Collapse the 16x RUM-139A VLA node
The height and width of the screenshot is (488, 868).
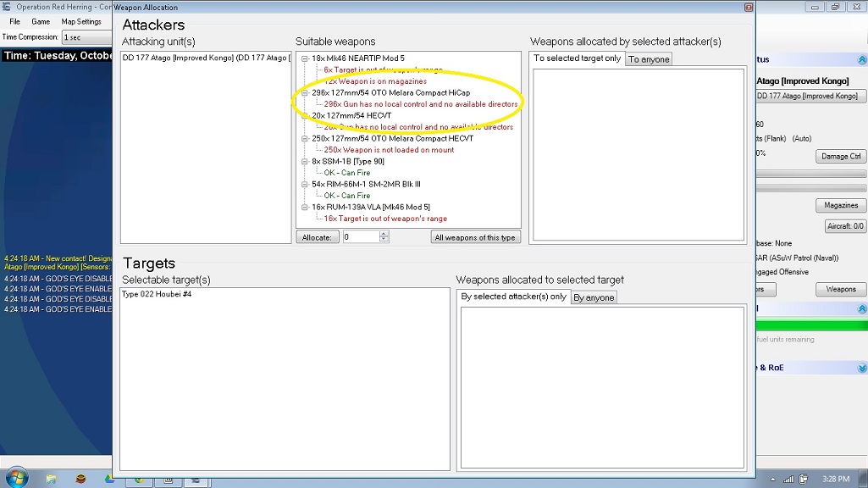[x=305, y=208]
